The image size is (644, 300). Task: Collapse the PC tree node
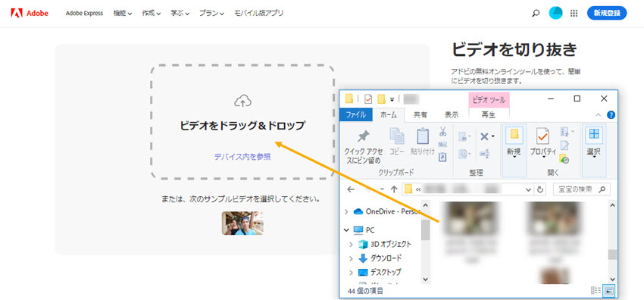click(346, 230)
